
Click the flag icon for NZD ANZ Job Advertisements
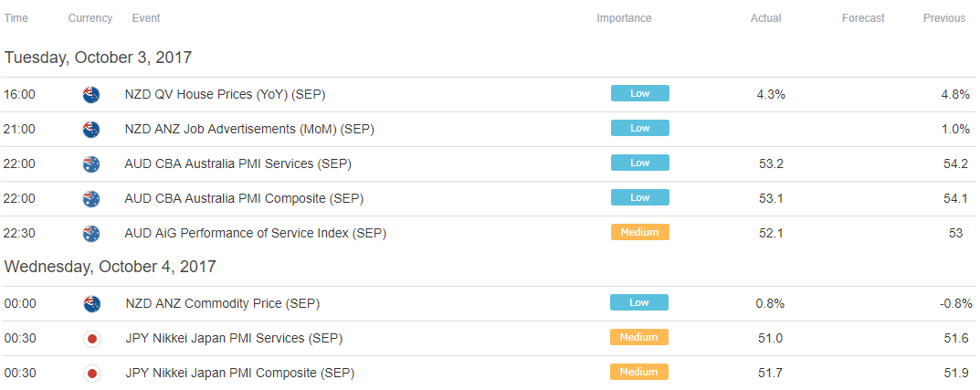[91, 130]
